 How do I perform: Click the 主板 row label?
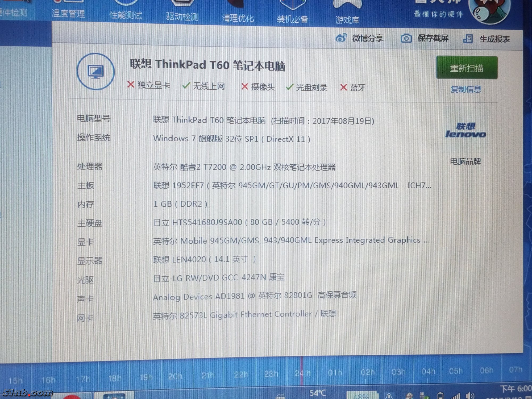pos(86,185)
